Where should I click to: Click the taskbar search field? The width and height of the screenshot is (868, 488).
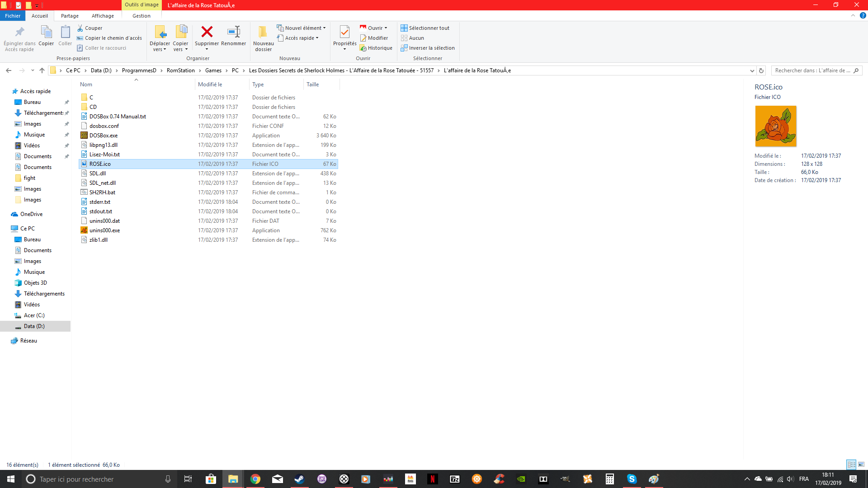tap(98, 479)
